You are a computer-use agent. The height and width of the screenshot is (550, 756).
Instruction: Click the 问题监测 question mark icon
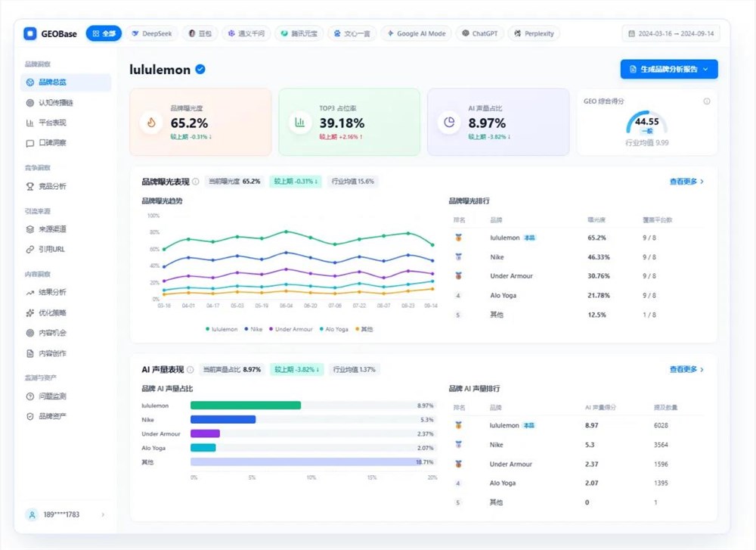(30, 396)
